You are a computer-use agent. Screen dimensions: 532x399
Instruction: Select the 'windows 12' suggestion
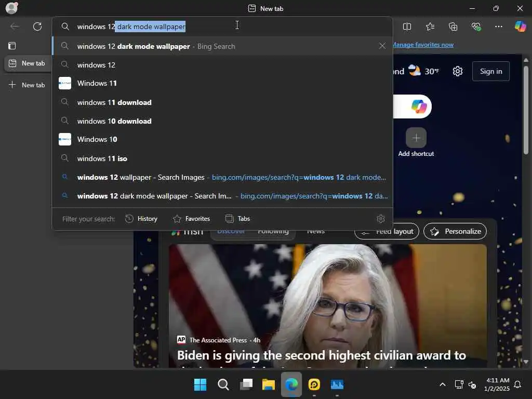tap(222, 65)
